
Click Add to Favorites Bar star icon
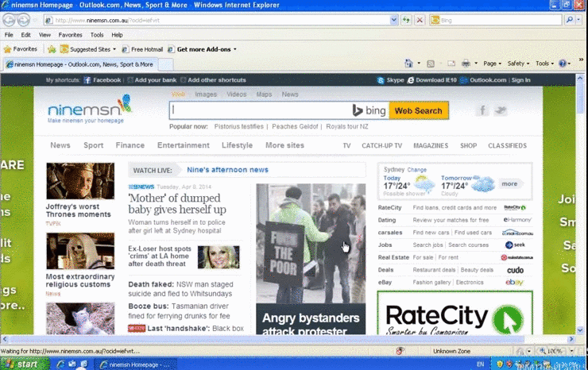pos(52,49)
